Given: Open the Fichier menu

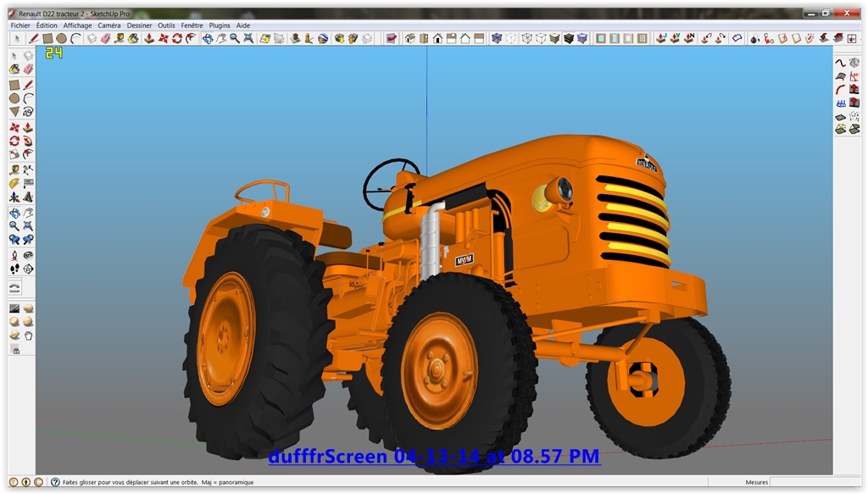Looking at the screenshot, I should 20,25.
